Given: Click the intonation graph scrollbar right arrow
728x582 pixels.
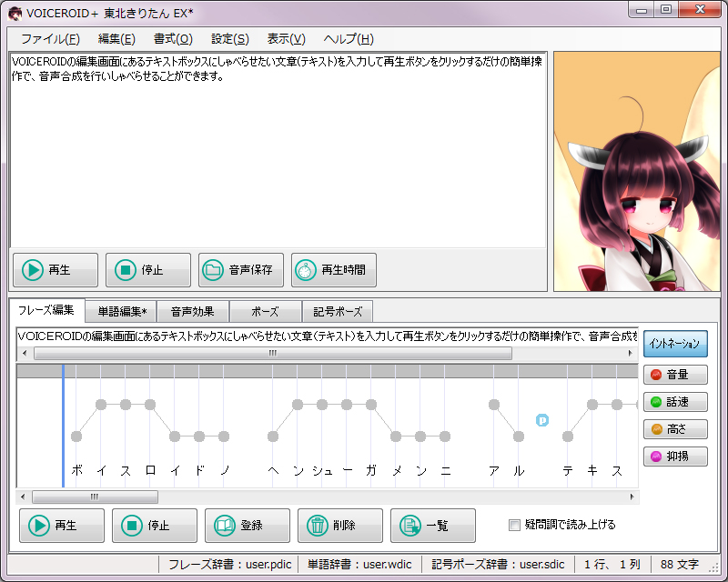Looking at the screenshot, I should click(x=632, y=497).
